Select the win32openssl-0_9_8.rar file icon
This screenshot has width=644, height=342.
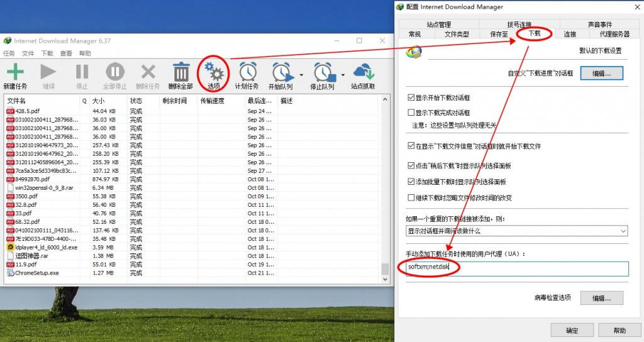pyautogui.click(x=10, y=187)
